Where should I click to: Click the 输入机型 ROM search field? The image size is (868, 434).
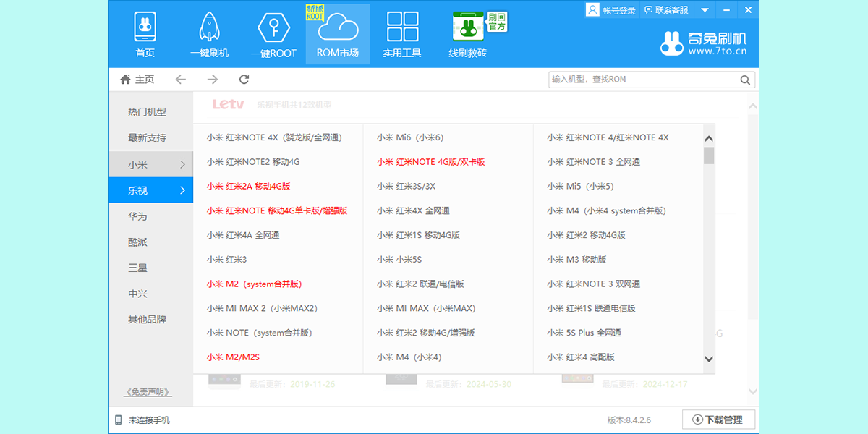[x=642, y=80]
